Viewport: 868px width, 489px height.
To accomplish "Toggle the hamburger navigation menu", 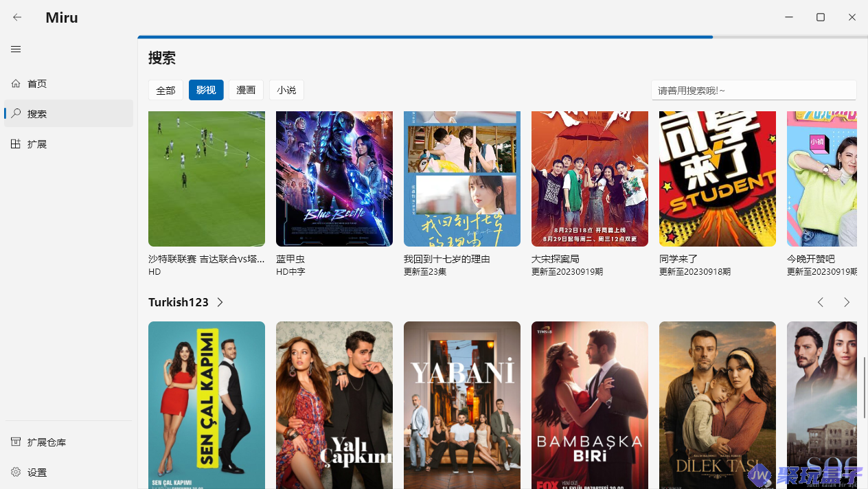I will coord(16,49).
